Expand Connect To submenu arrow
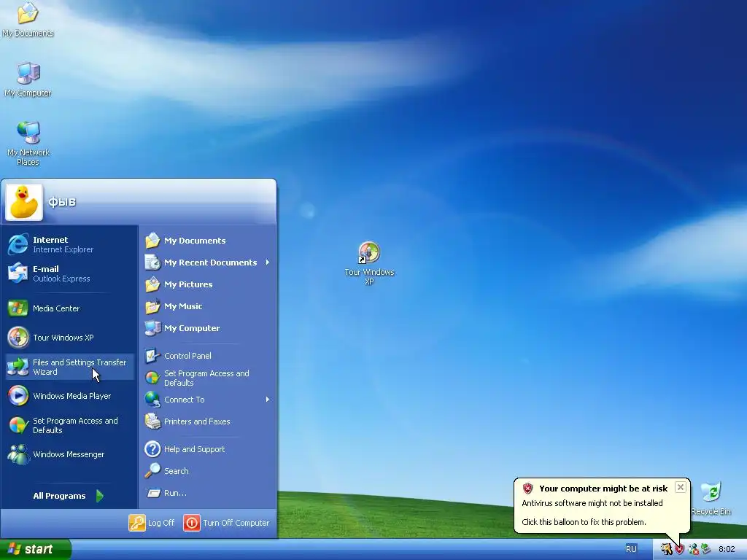 [x=268, y=400]
